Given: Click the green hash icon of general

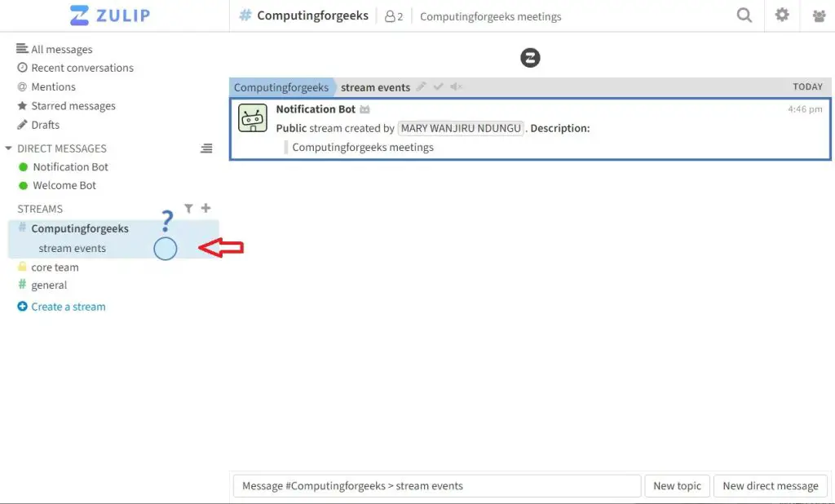Looking at the screenshot, I should [22, 285].
